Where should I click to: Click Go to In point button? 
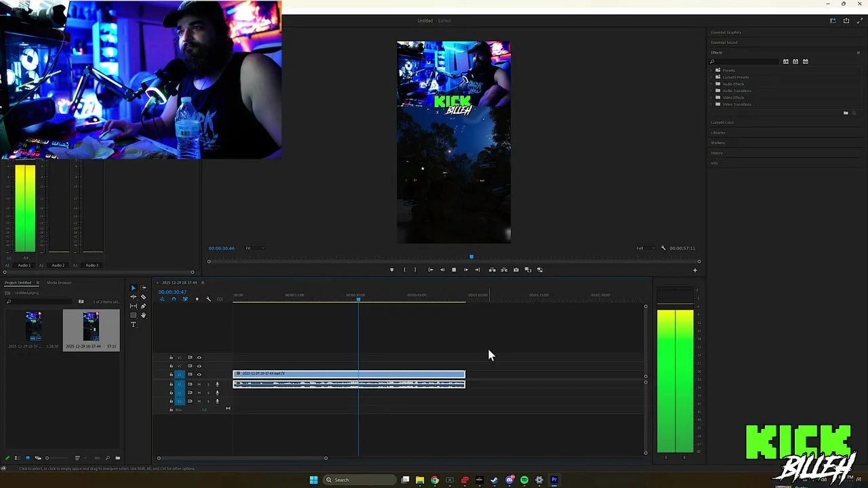pyautogui.click(x=431, y=270)
